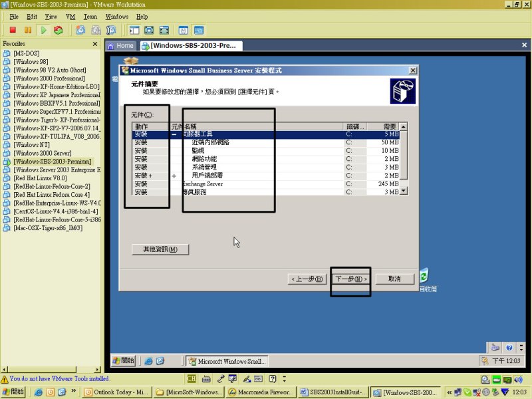The image size is (532, 399).
Task: Switch to SBS2003InstallGuid taskbar button
Action: tap(334, 392)
